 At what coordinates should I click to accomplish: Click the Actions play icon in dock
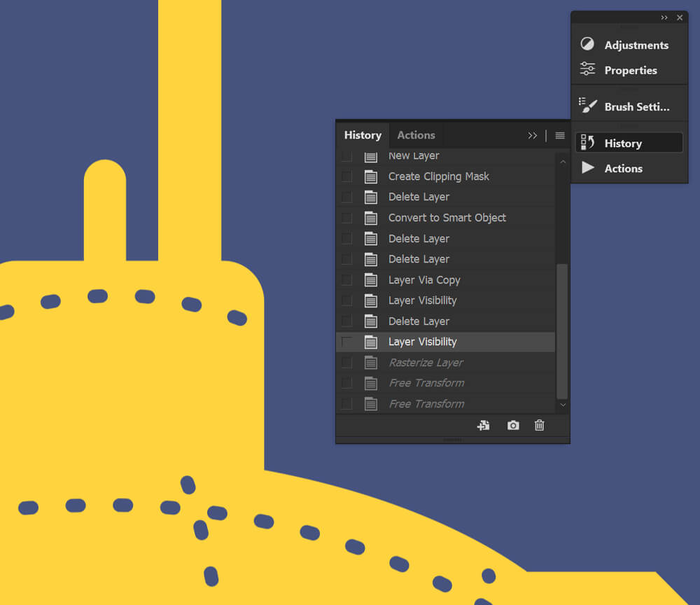click(x=587, y=168)
